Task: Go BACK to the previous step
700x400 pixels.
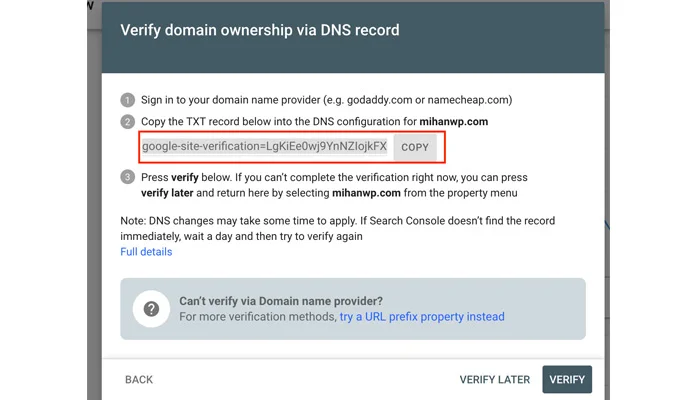Action: pos(139,380)
